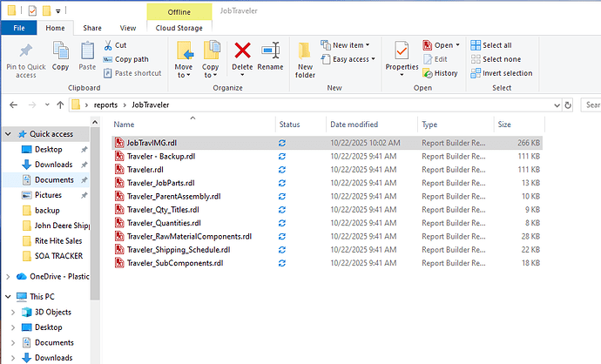Collapse This PC tree node
Viewport: 601px width, 364px height.
pos(8,297)
